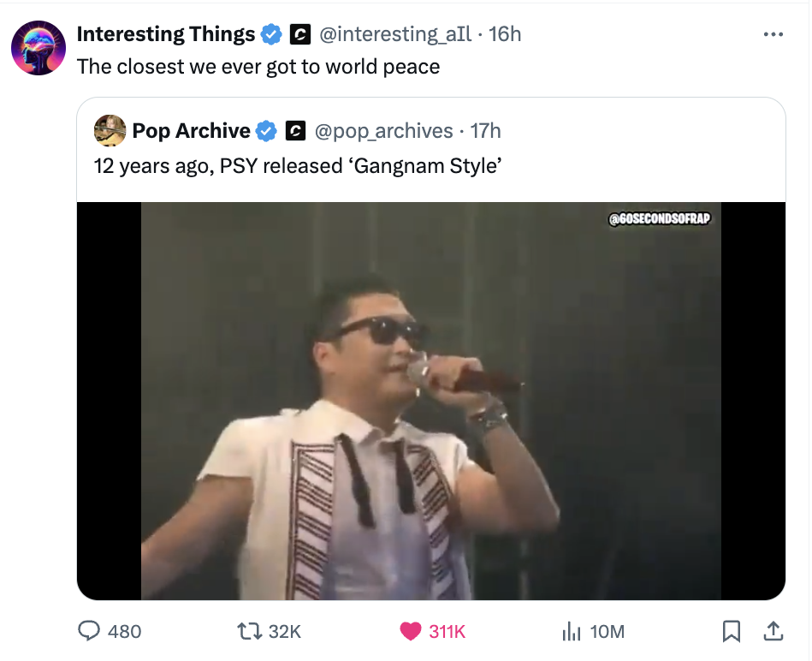Click the Pop Archive profile avatar

pos(110,131)
